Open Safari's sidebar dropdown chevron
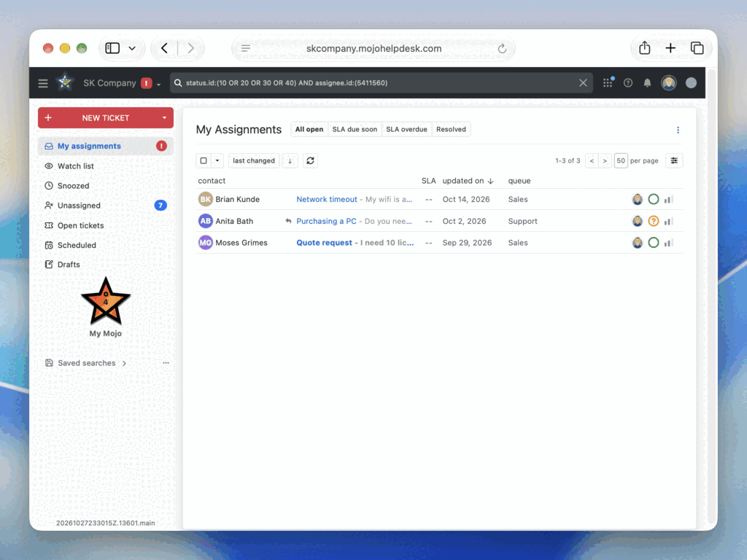 132,48
